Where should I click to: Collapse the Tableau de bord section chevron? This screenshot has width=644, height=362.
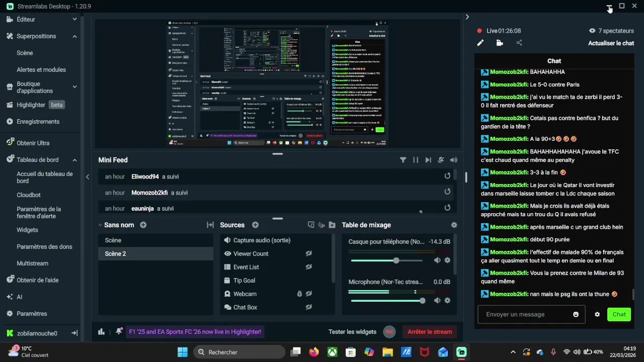(x=74, y=160)
